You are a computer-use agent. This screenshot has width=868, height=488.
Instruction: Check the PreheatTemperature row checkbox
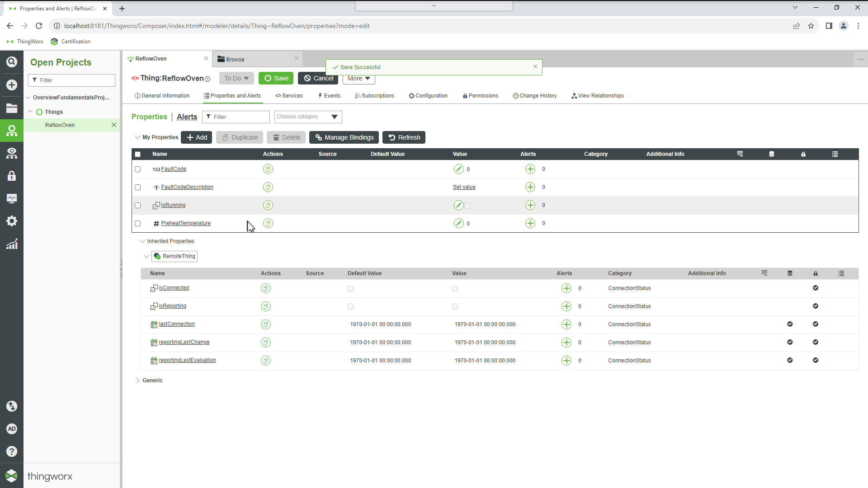(x=138, y=223)
